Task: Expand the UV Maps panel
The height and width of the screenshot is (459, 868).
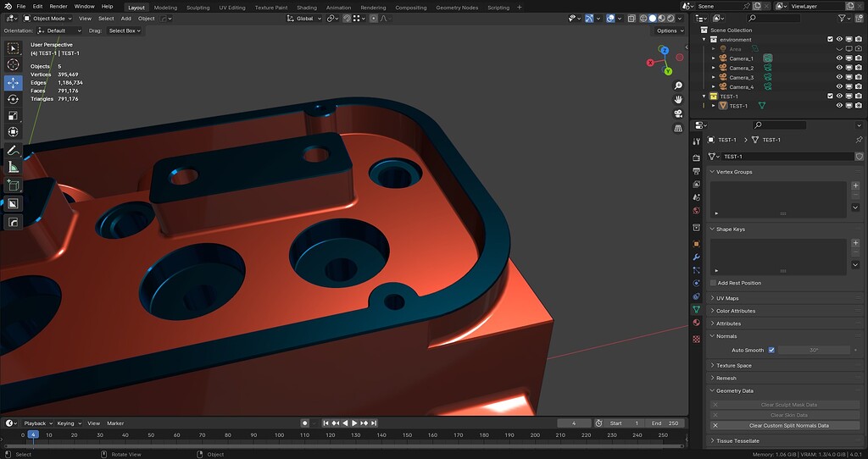Action: pyautogui.click(x=726, y=298)
